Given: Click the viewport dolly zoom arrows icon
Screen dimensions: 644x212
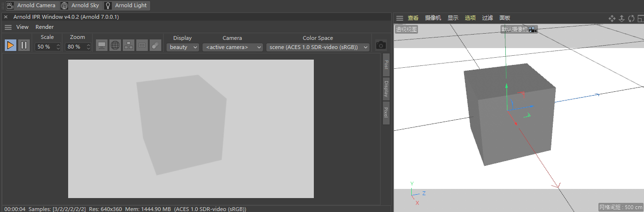Looking at the screenshot, I should [x=621, y=18].
